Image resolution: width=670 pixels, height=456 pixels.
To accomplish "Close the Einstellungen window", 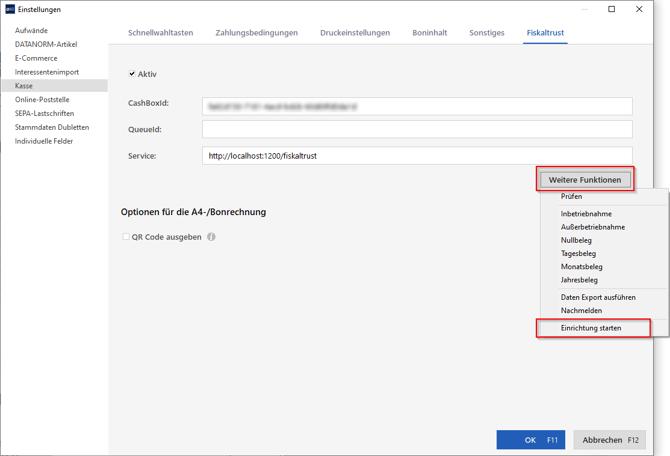I will 639,9.
